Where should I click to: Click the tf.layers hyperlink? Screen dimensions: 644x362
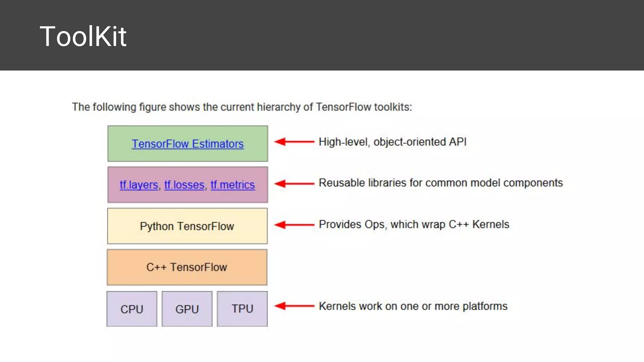(139, 185)
